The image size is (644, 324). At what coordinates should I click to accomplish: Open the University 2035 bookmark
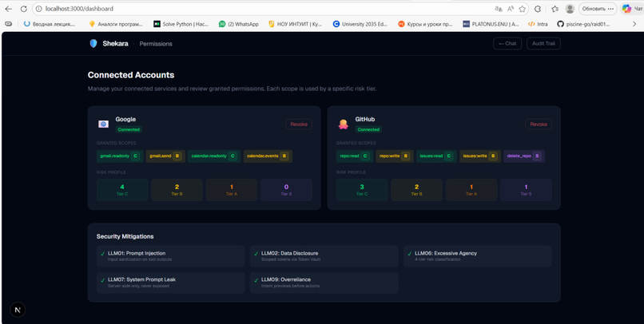[x=360, y=24]
